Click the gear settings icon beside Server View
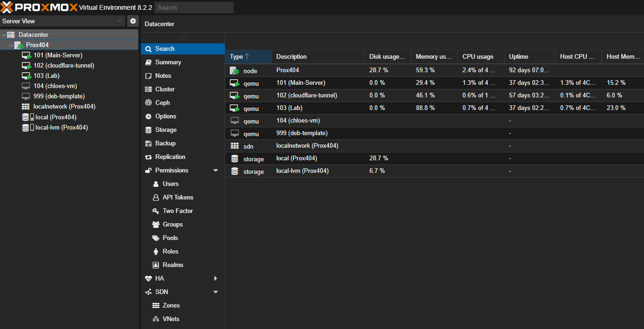 (133, 21)
